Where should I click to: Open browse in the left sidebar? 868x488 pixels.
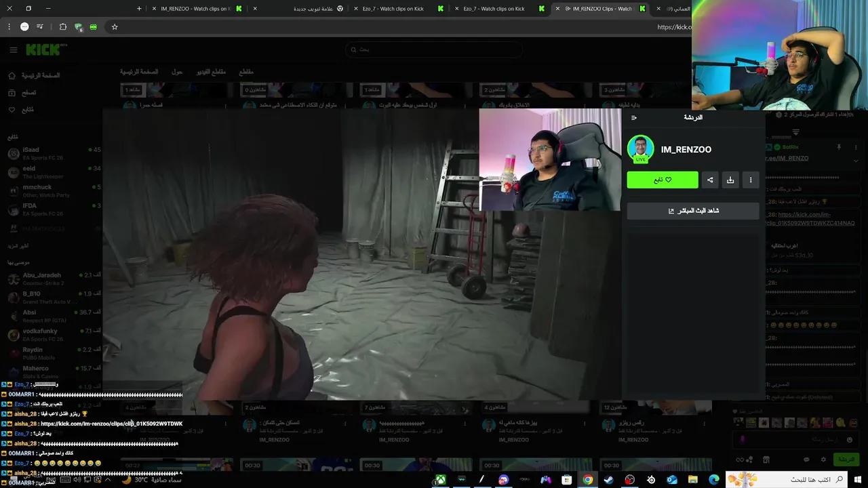22,93
